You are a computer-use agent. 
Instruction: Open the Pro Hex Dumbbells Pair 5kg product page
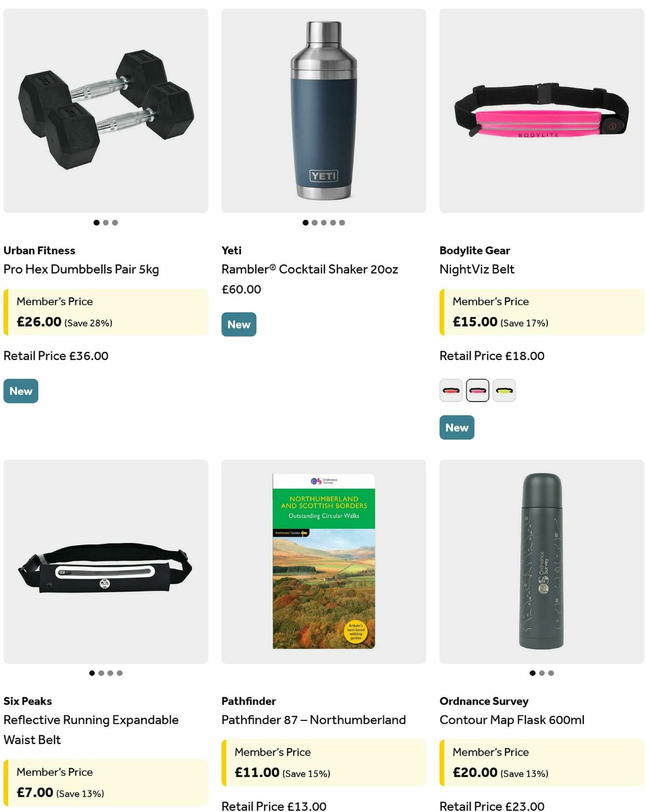pyautogui.click(x=81, y=269)
